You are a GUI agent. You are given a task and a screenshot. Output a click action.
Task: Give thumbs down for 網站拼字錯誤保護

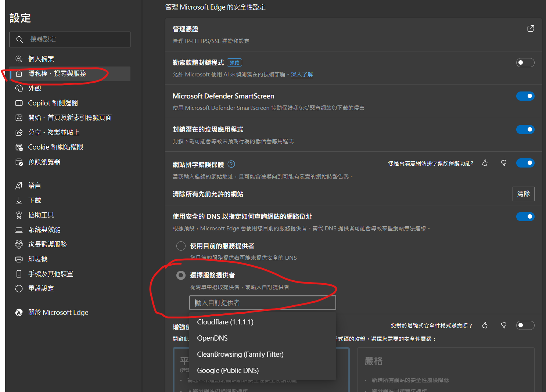504,163
